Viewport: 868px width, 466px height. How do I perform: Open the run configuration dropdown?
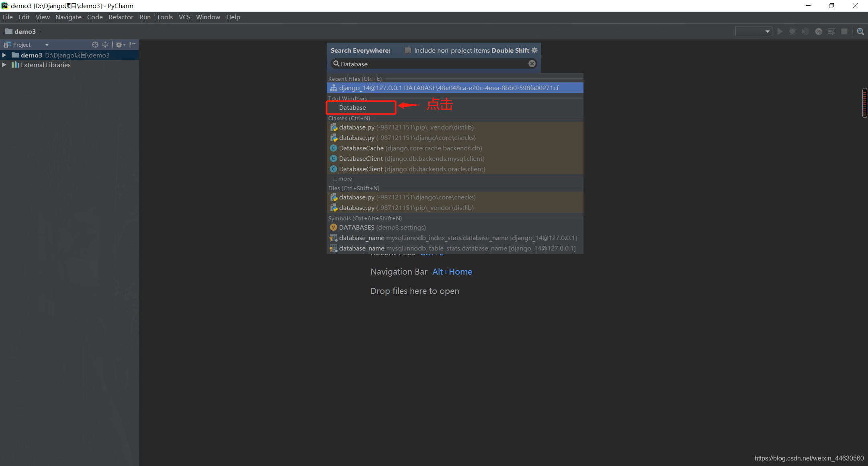753,31
